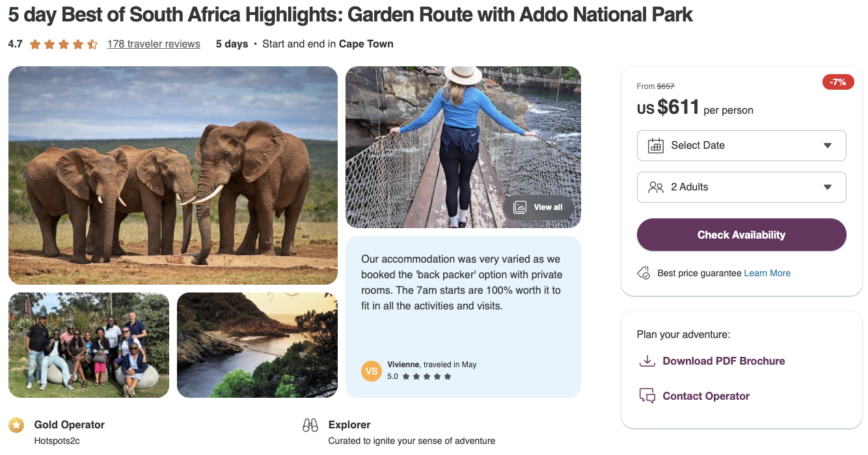Screen dimensions: 868x455
Task: Click the chat bubble Contact Operator icon
Action: (x=647, y=396)
